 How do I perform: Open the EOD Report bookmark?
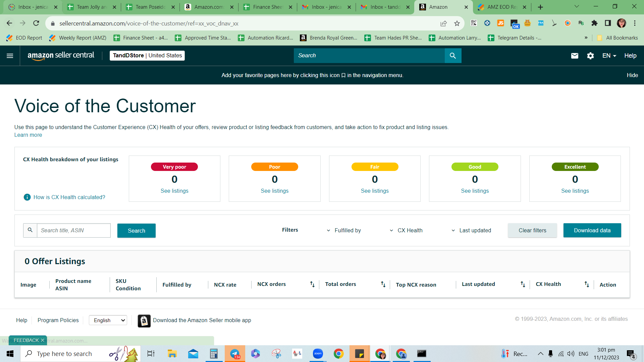24,38
